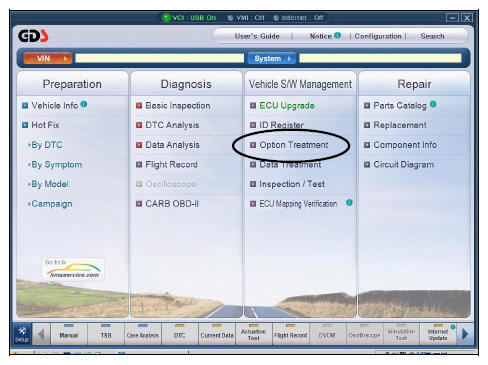Viewport: 488px width, 365px height.
Task: Select Basic Inspection under Diagnosis
Action: click(x=178, y=105)
